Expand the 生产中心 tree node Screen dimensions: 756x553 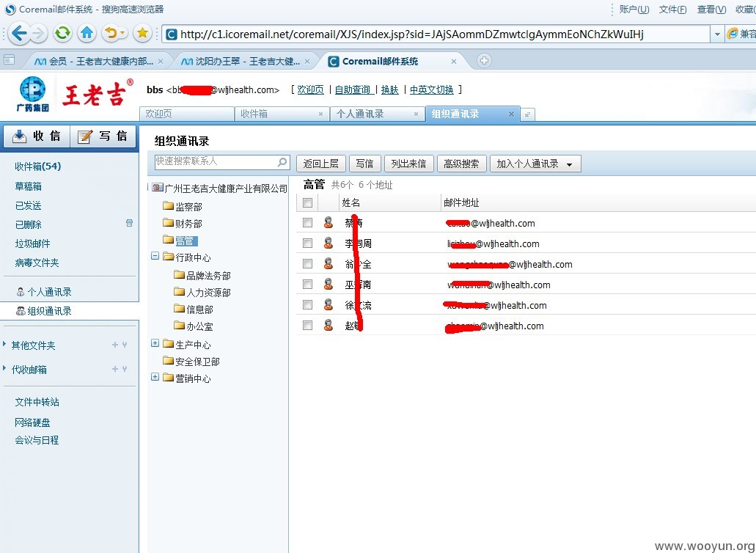(x=155, y=343)
